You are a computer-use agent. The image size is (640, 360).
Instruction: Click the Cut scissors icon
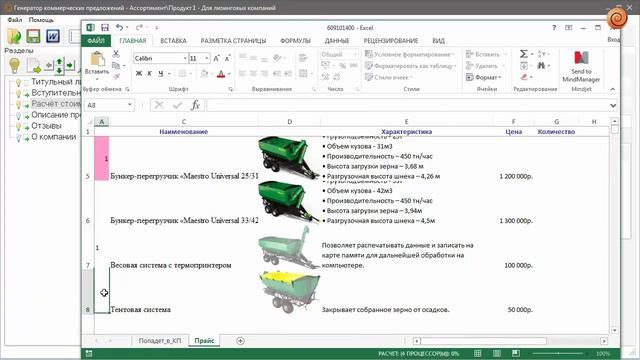pyautogui.click(x=116, y=54)
